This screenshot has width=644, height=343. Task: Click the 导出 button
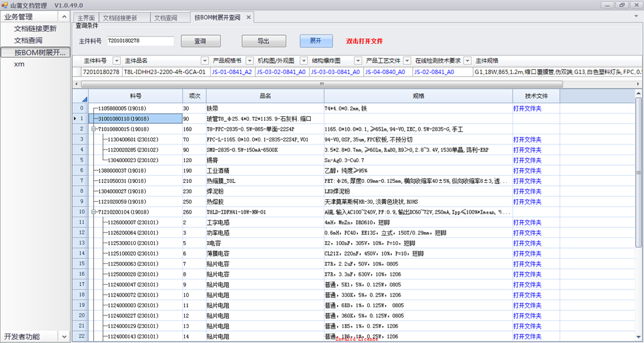263,41
